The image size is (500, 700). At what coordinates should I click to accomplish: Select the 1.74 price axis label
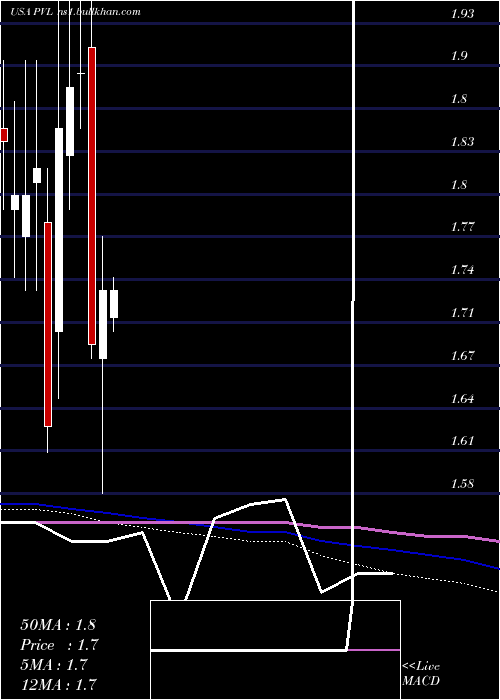coord(462,270)
